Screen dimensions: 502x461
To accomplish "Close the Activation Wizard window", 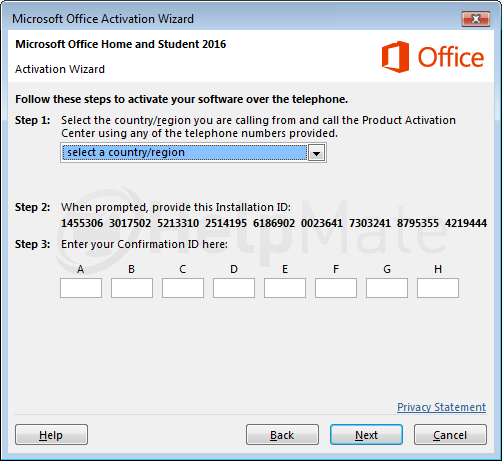I will 476,19.
